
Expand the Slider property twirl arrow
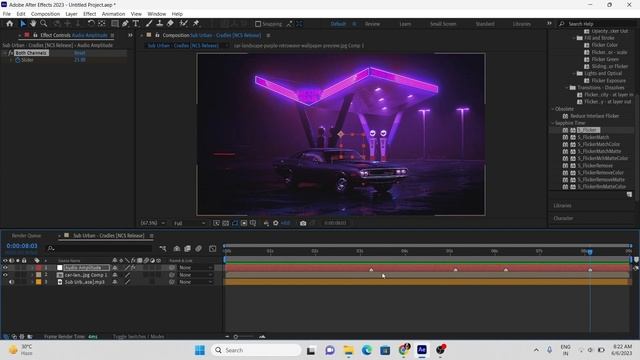pos(11,60)
